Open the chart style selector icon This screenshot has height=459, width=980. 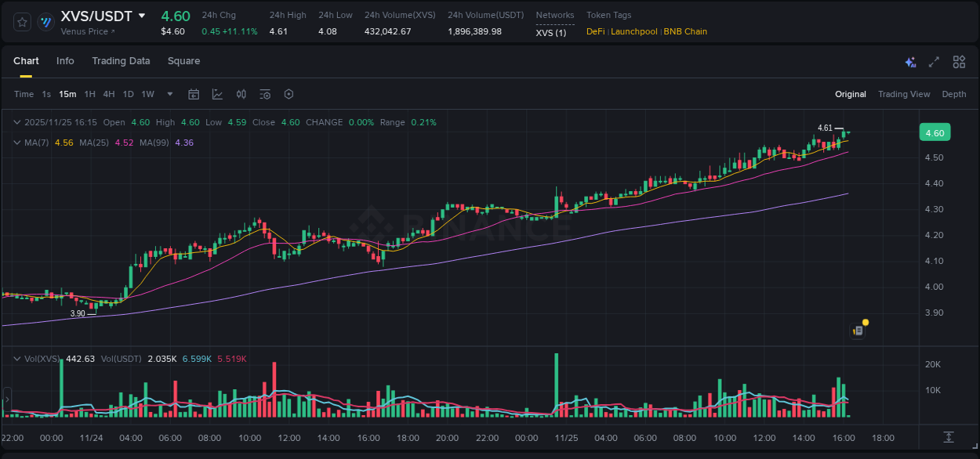click(x=217, y=94)
